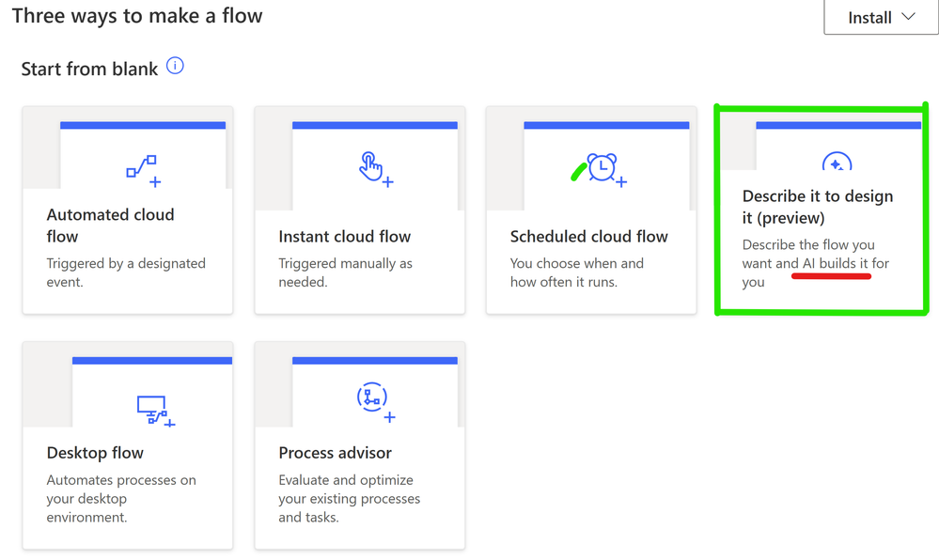
Task: Click the Automated cloud flow connector icon
Action: 144,171
